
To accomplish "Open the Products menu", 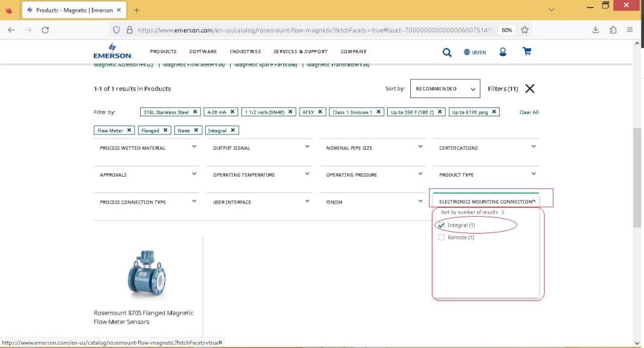I will [163, 52].
